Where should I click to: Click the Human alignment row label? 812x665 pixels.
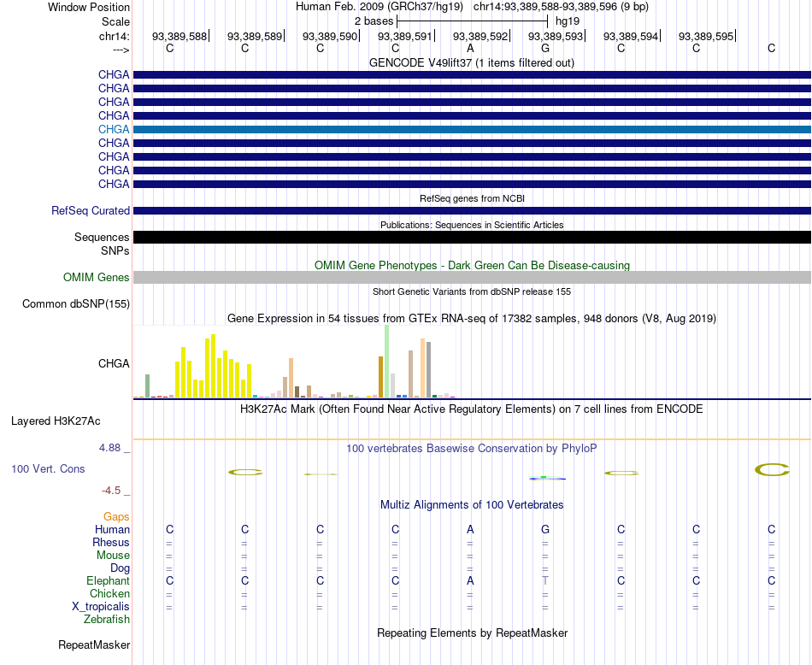click(112, 529)
